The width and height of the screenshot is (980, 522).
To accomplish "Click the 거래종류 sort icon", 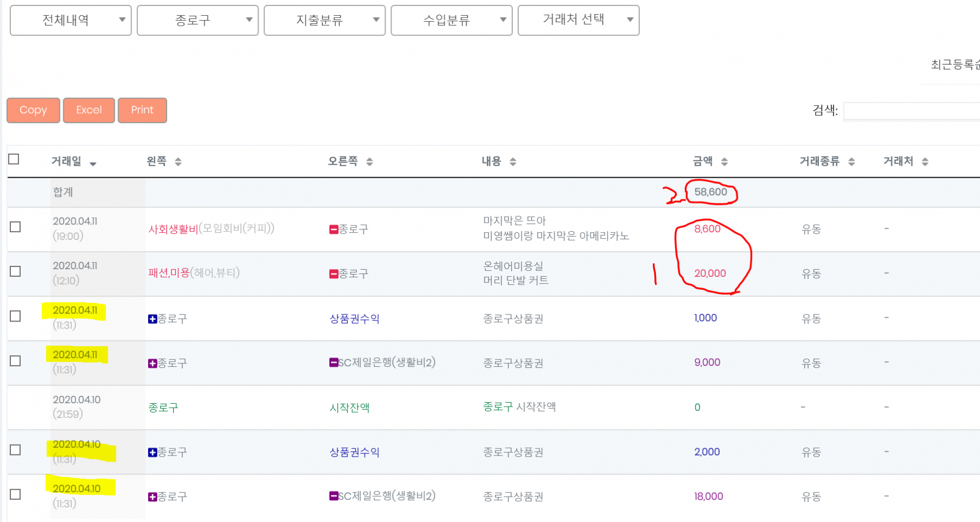I will (x=852, y=162).
